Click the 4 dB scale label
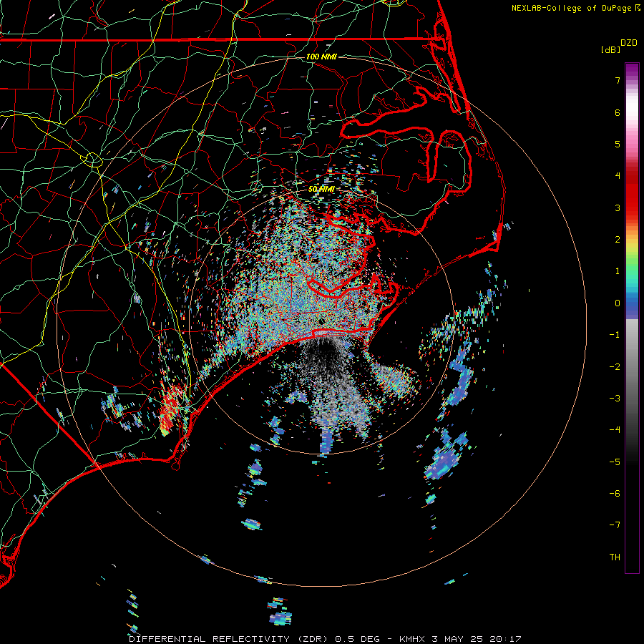 618,176
